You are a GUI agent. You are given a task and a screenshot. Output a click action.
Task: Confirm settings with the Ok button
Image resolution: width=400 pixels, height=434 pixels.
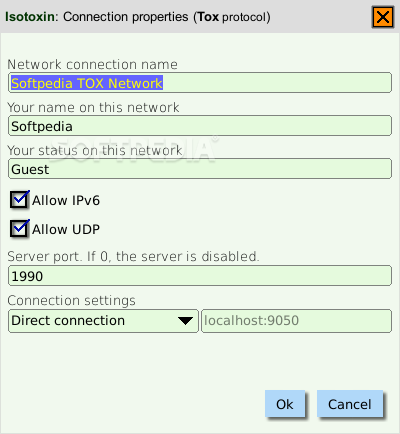click(x=285, y=404)
